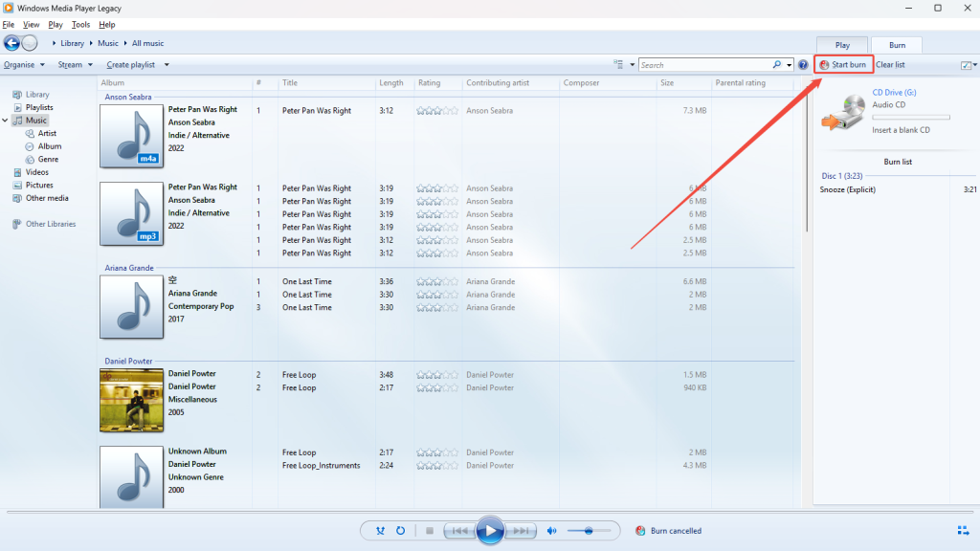Open the Help question mark icon

pyautogui.click(x=803, y=64)
